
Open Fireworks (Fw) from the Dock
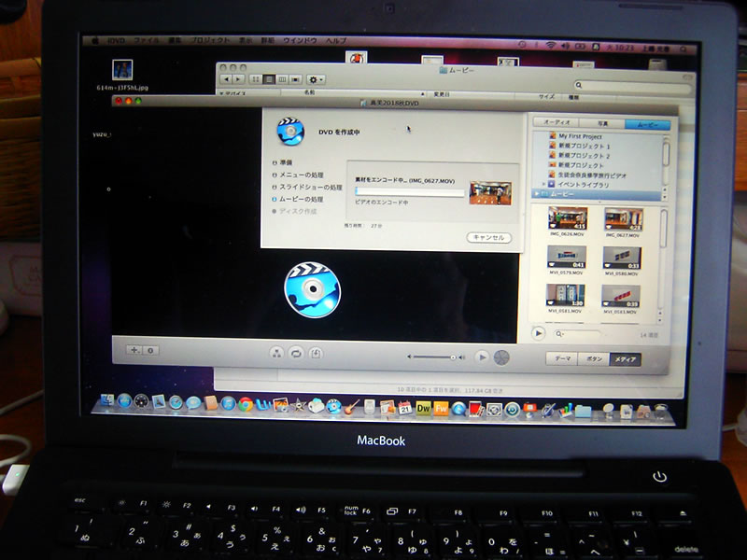[441, 409]
